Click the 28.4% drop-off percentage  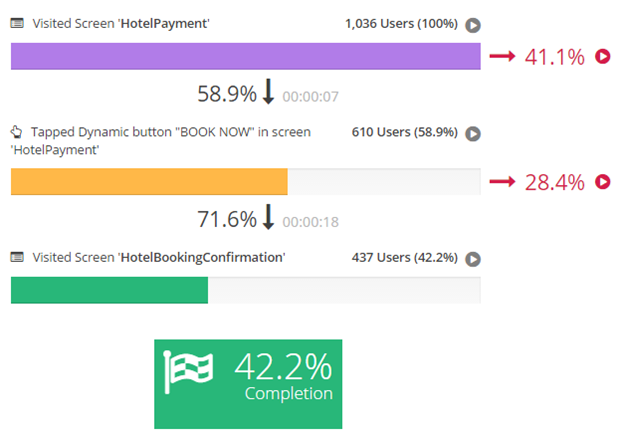point(554,182)
